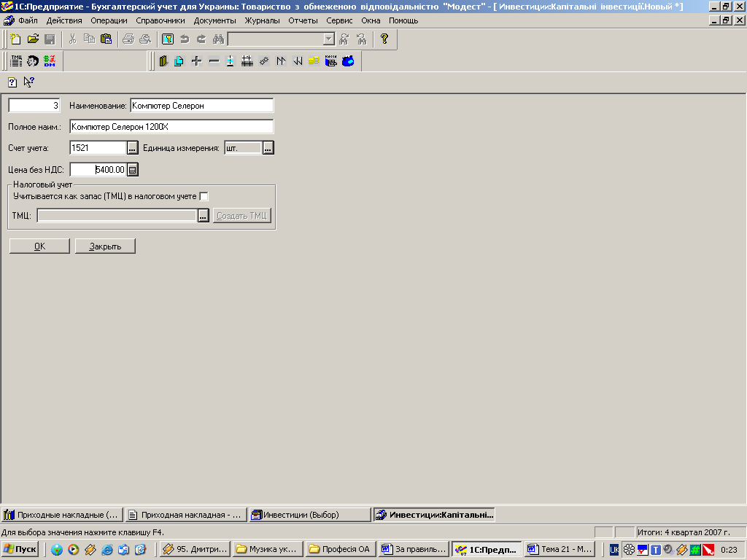Open the Журналы menu
Image resolution: width=747 pixels, height=560 pixels.
262,20
